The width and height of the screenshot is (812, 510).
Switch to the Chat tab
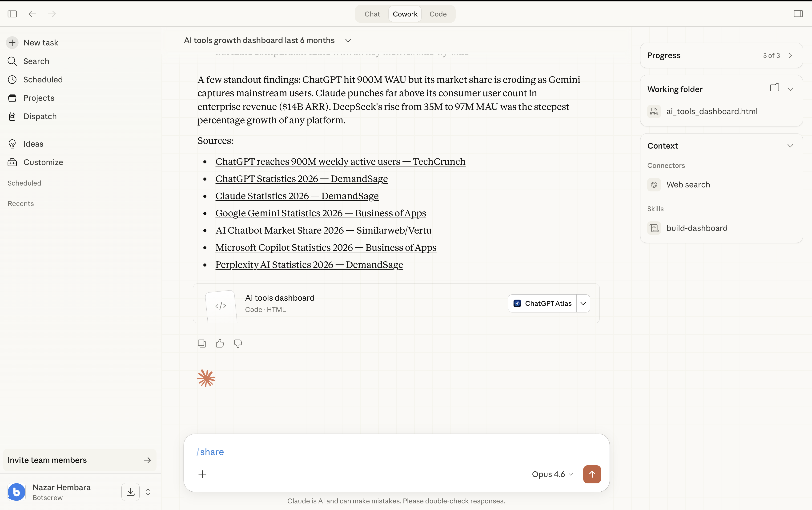[x=372, y=14]
